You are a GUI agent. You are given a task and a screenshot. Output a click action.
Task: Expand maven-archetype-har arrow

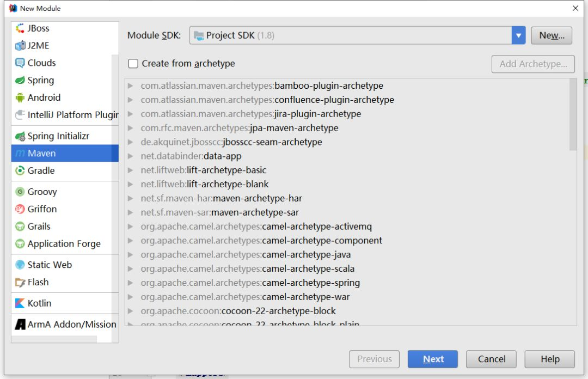(x=131, y=198)
